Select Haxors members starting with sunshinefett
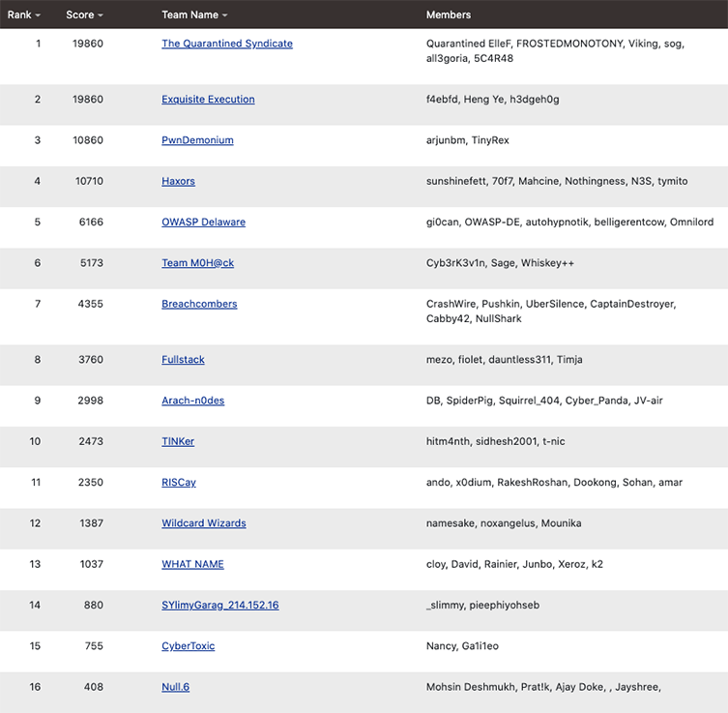The width and height of the screenshot is (728, 713). (557, 181)
